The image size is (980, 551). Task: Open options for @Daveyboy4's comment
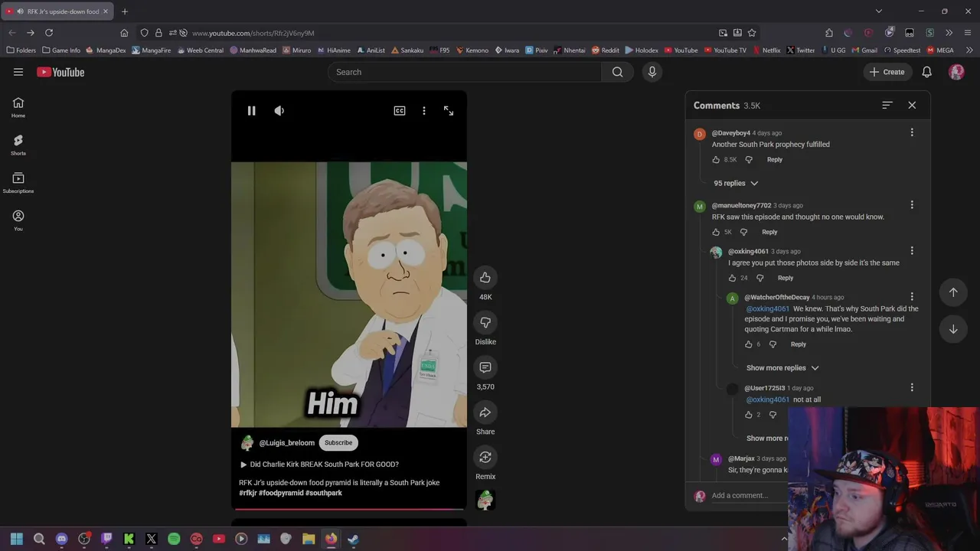(912, 132)
